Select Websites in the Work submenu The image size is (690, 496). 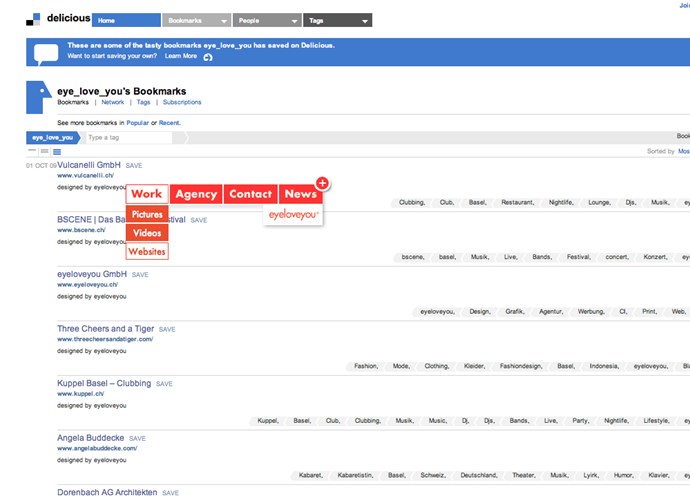(x=147, y=251)
